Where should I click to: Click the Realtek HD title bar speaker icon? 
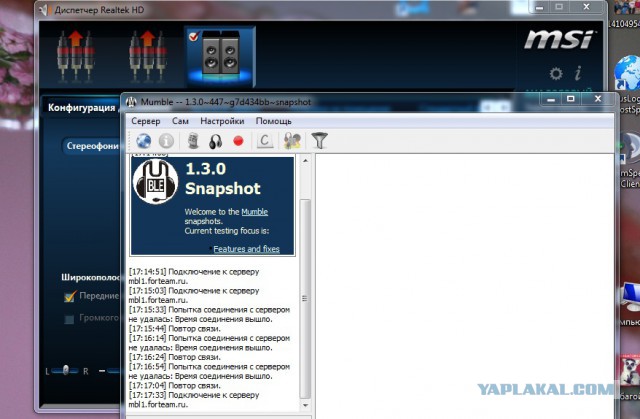(44, 10)
